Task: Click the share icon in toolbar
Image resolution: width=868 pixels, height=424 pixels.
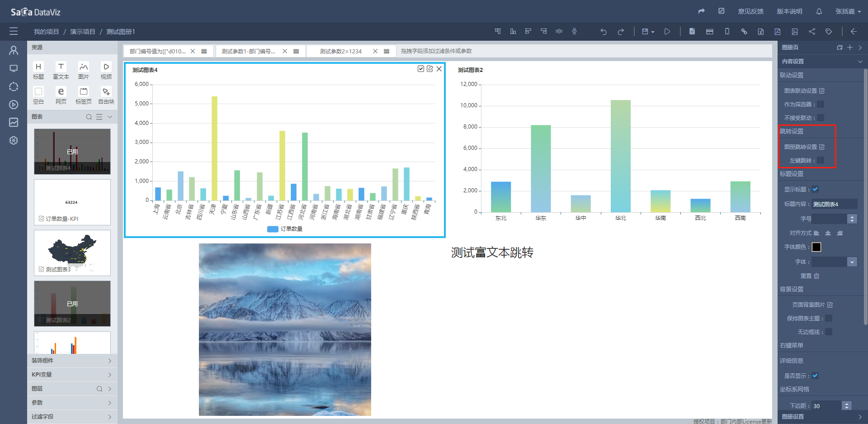Action: pyautogui.click(x=812, y=31)
